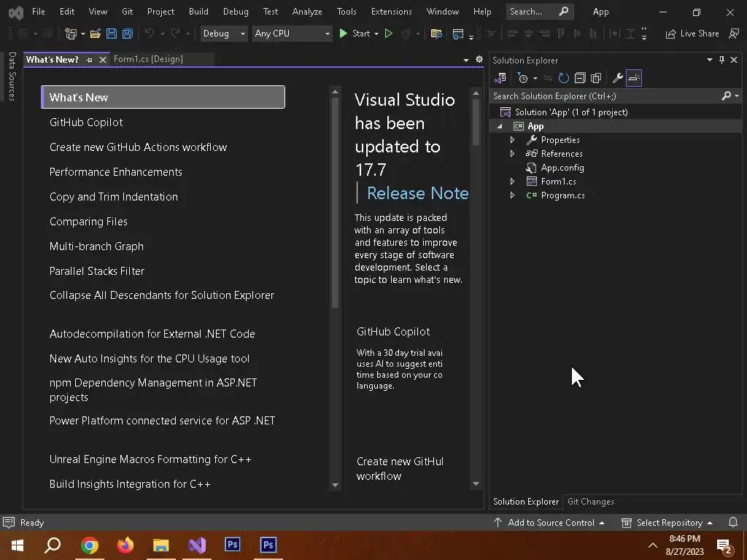Image resolution: width=747 pixels, height=560 pixels.
Task: Select App.config in Solution Explorer
Action: pyautogui.click(x=562, y=168)
